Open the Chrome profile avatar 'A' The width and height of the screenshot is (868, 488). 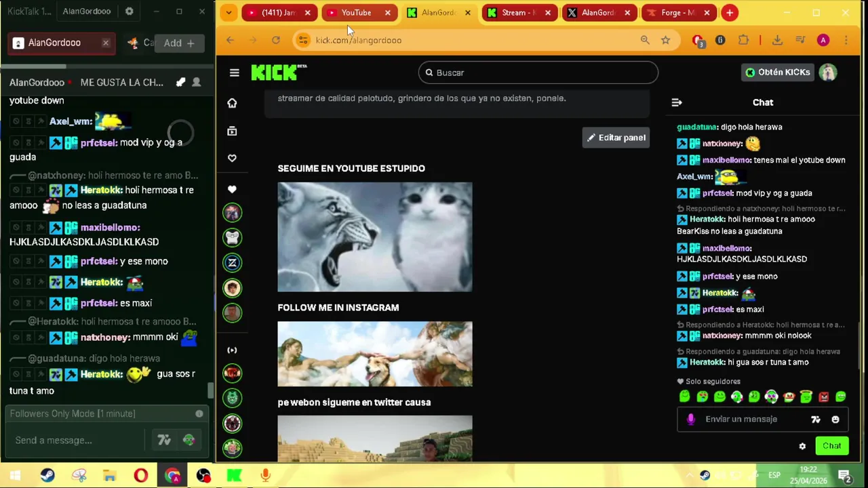tap(823, 40)
